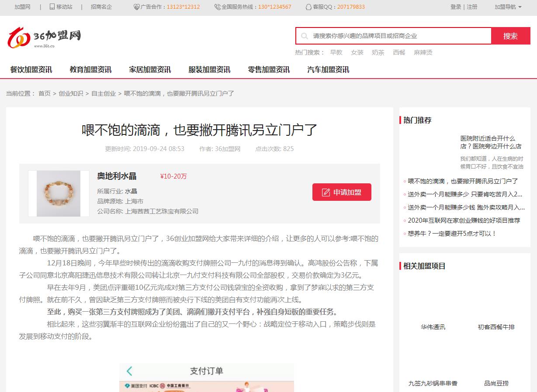Open the 零售加盟资讯 menu
The height and width of the screenshot is (392, 537).
point(269,69)
